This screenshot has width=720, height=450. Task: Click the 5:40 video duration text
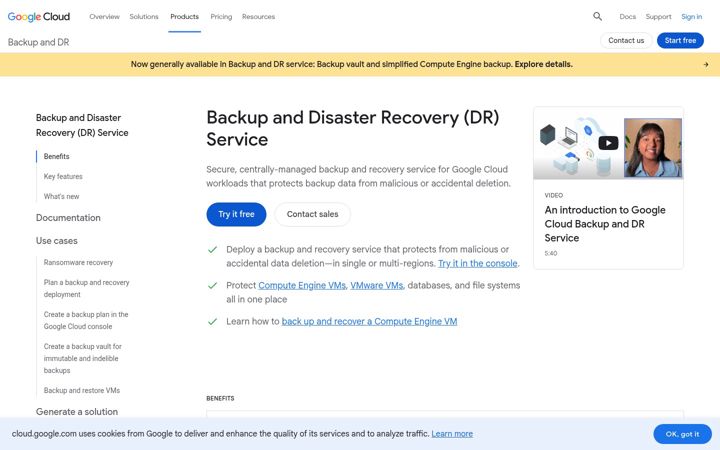[551, 253]
